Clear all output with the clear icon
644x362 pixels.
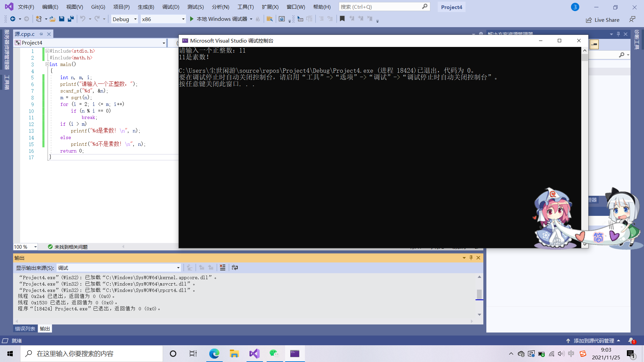coord(222,267)
